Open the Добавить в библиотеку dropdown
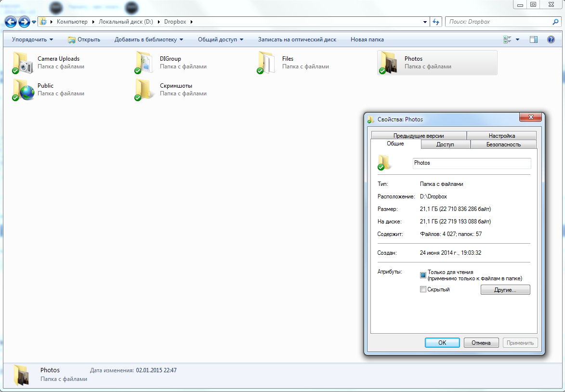Viewport: 565px width, 392px height. click(x=149, y=39)
